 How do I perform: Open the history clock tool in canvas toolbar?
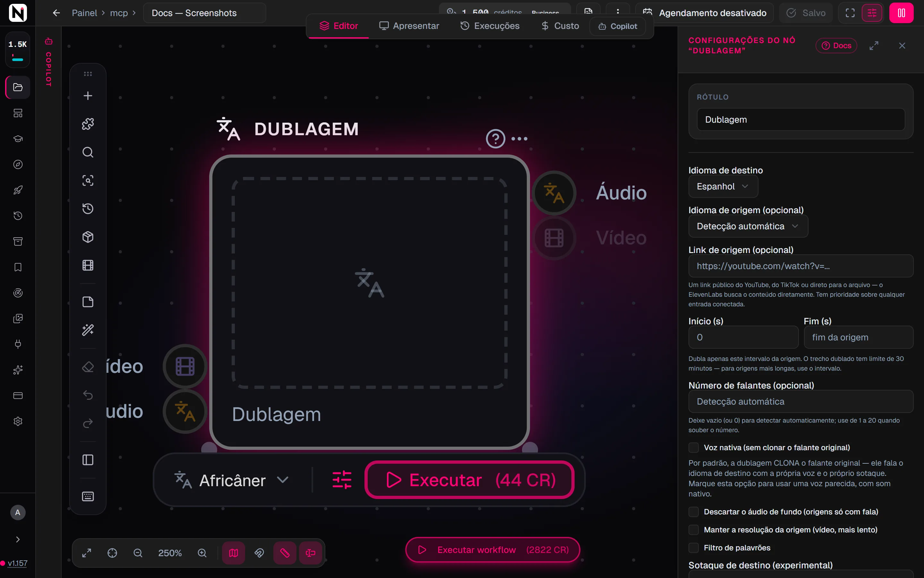[88, 209]
